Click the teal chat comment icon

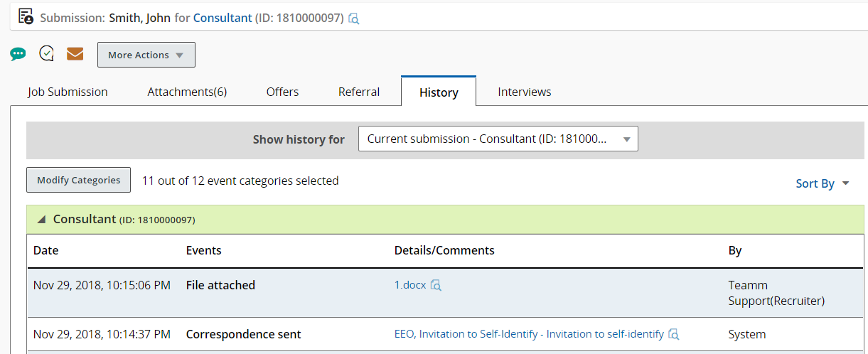(18, 54)
